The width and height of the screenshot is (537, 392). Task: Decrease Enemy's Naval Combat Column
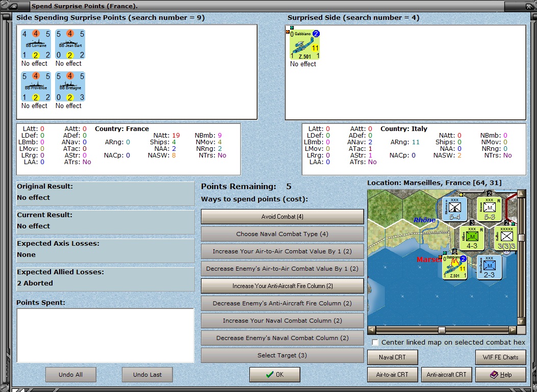pyautogui.click(x=282, y=338)
